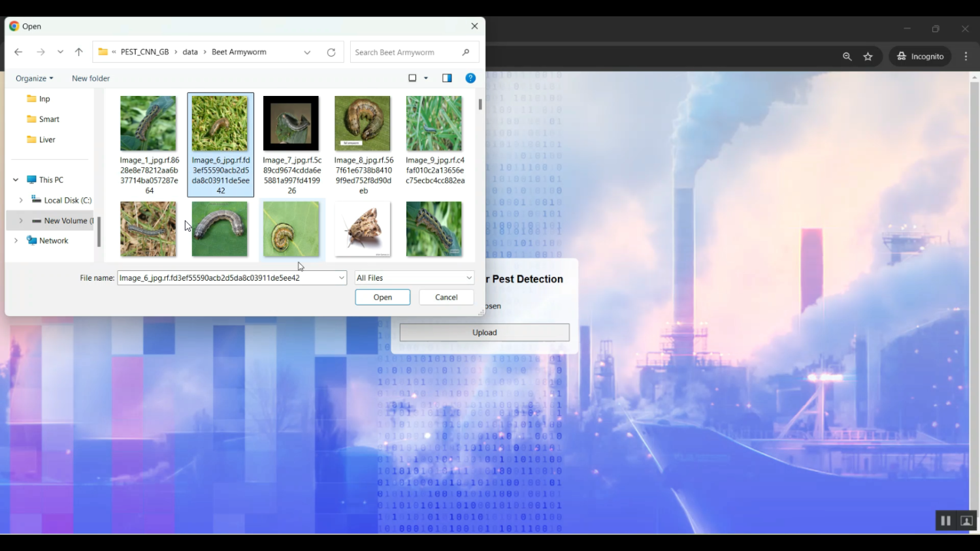This screenshot has width=980, height=551.
Task: Bookmark this page with the star
Action: pyautogui.click(x=868, y=57)
